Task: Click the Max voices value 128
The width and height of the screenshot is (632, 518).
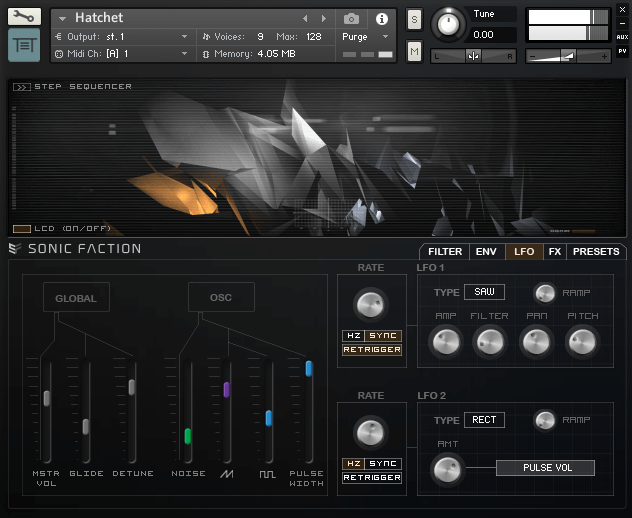Action: (x=314, y=37)
